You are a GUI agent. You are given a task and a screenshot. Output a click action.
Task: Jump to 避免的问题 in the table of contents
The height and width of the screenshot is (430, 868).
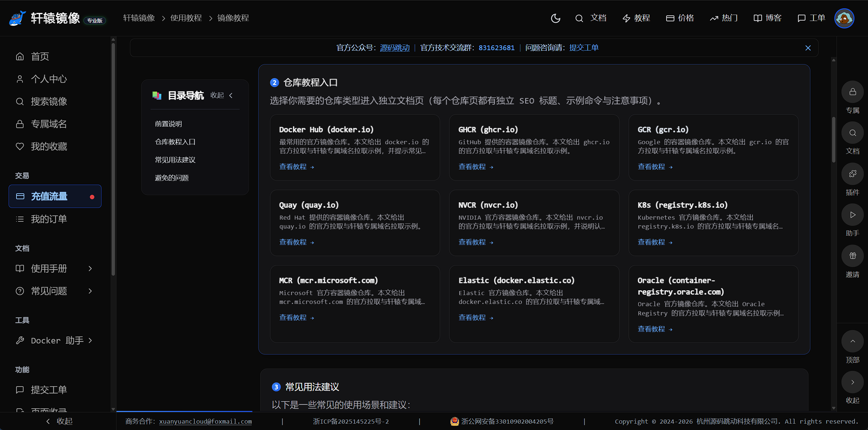172,178
